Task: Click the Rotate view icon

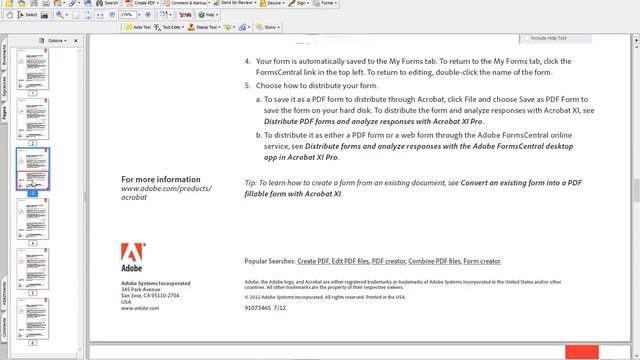Action: [x=163, y=15]
